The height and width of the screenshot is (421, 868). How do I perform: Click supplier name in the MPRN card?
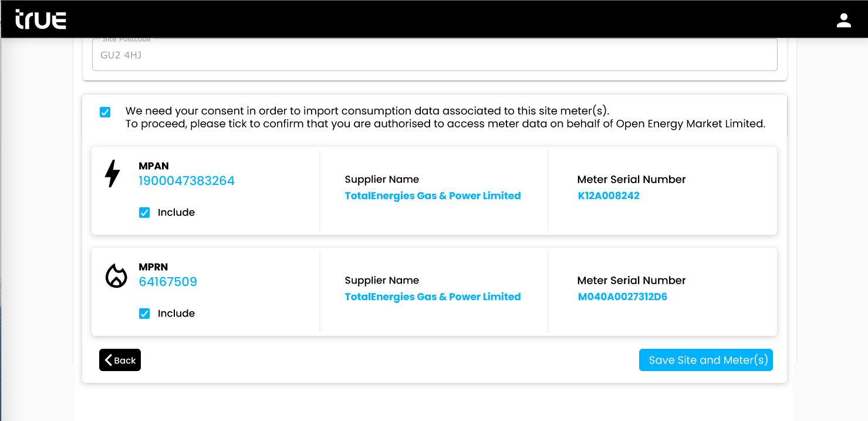point(433,297)
